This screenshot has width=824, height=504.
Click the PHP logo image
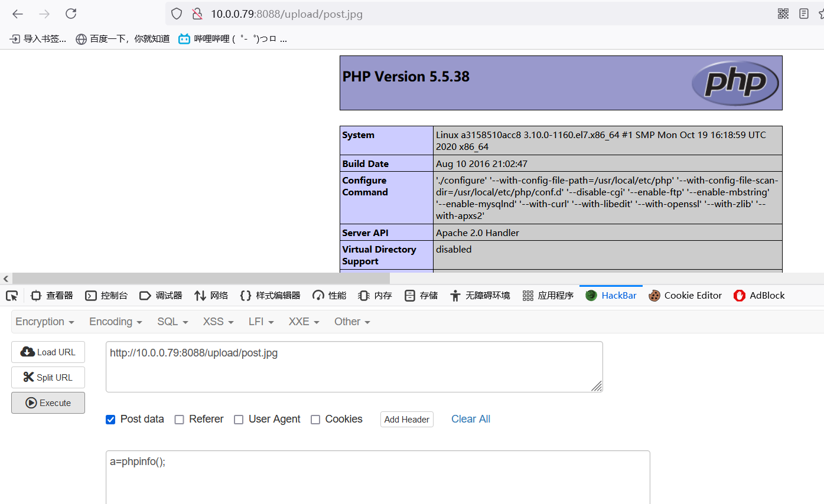[735, 83]
